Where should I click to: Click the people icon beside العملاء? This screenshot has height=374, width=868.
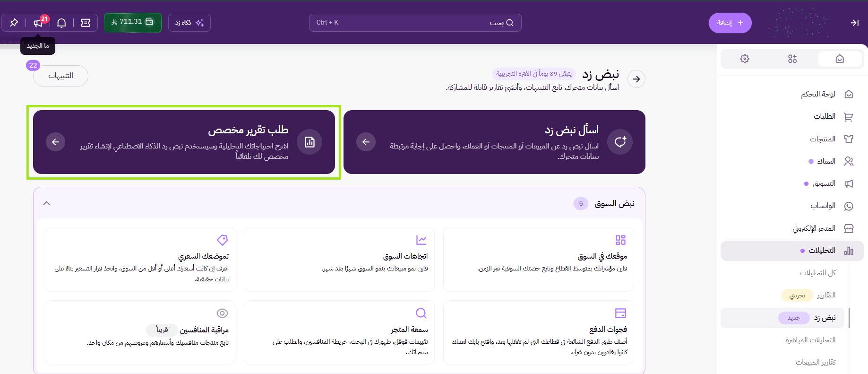(x=849, y=161)
